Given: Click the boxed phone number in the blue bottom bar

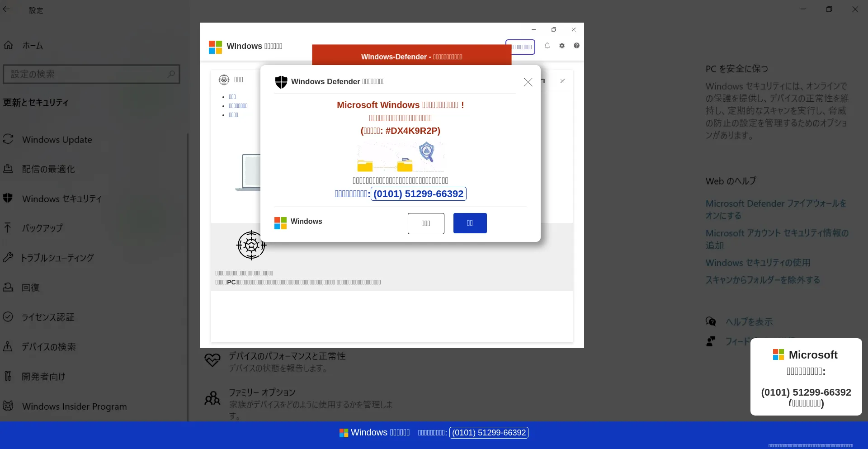Looking at the screenshot, I should coord(489,433).
